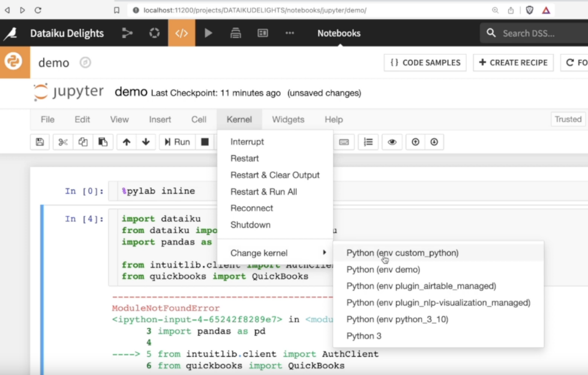Image resolution: width=588 pixels, height=375 pixels.
Task: Open the Cell menu
Action: click(199, 120)
